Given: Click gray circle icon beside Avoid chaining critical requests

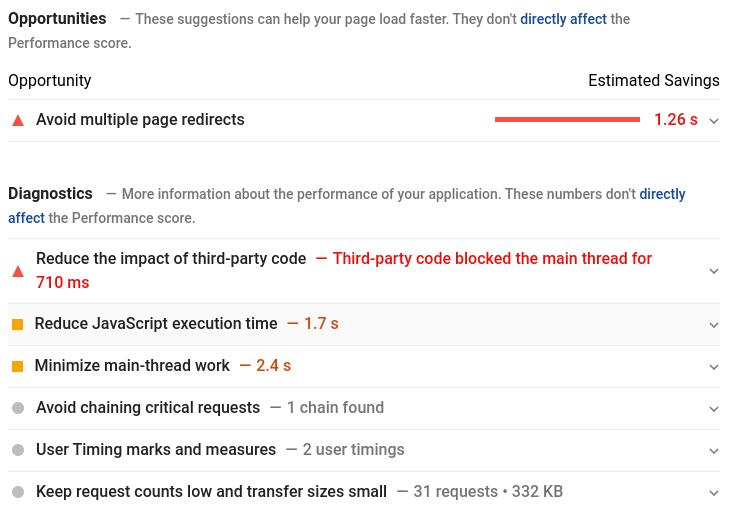Looking at the screenshot, I should 18,408.
